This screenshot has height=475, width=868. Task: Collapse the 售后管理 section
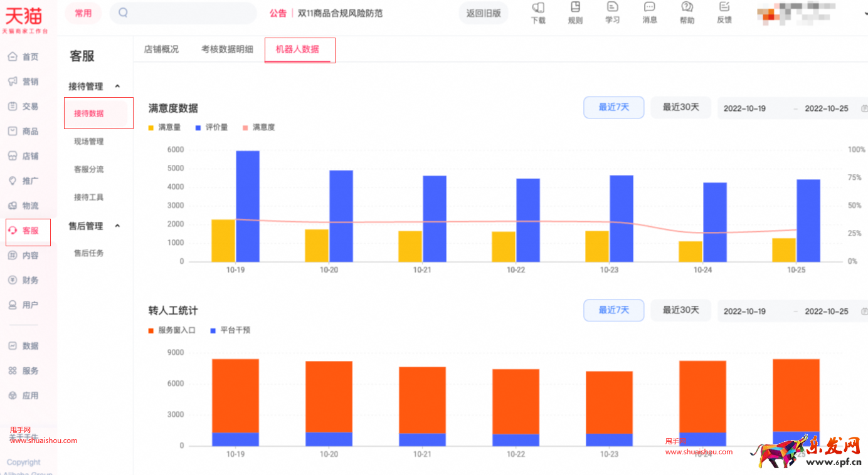point(117,226)
